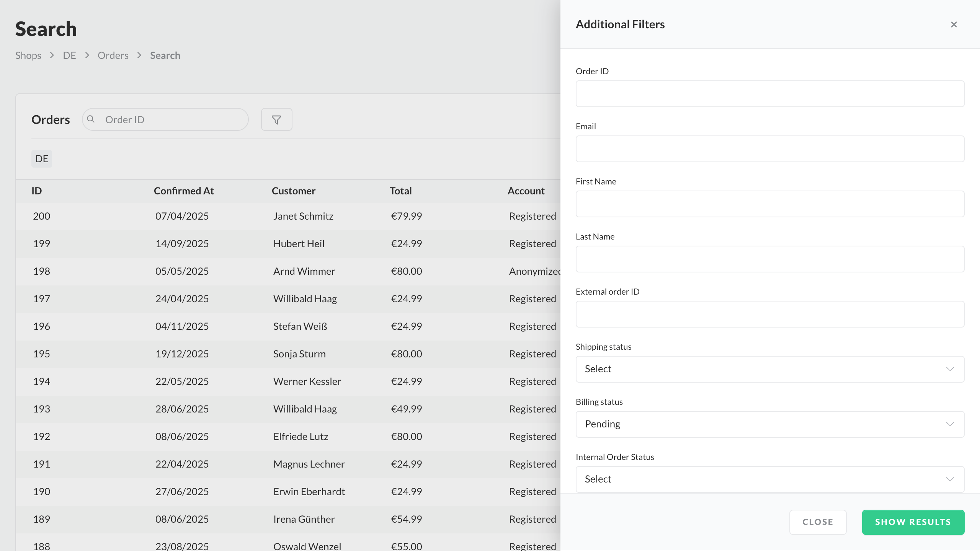Click the filter funnel icon
Viewport: 980px width, 551px height.
(x=276, y=120)
